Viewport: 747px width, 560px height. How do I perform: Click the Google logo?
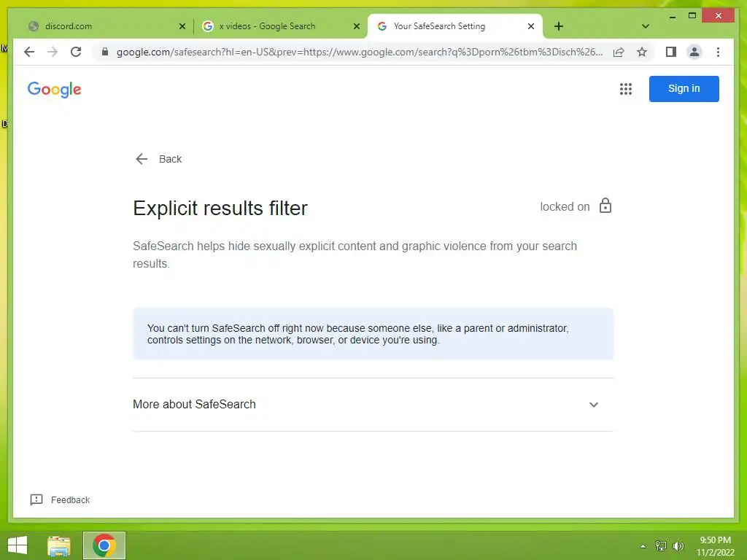coord(54,90)
